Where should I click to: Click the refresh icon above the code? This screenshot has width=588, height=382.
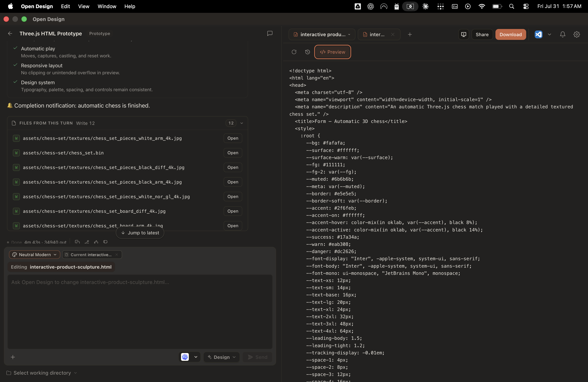point(294,52)
